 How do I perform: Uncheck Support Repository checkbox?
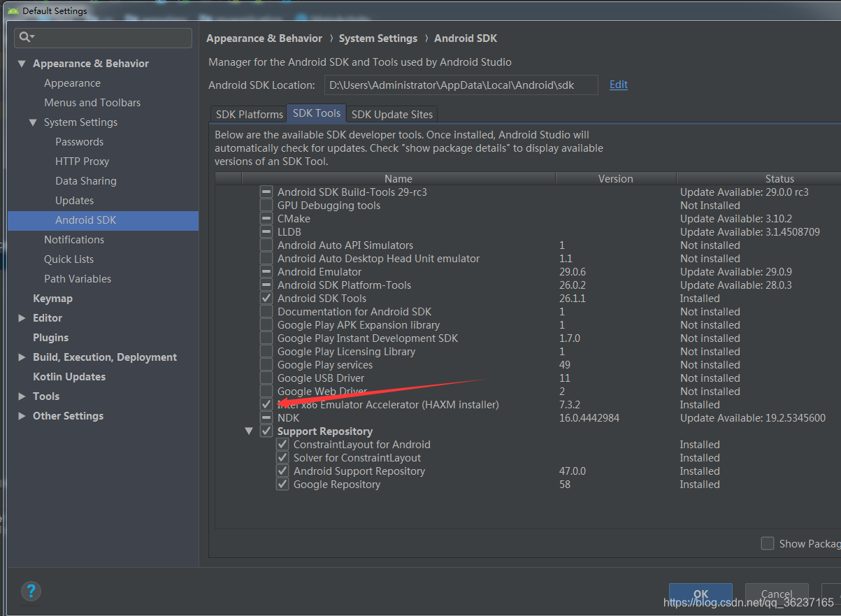point(266,431)
